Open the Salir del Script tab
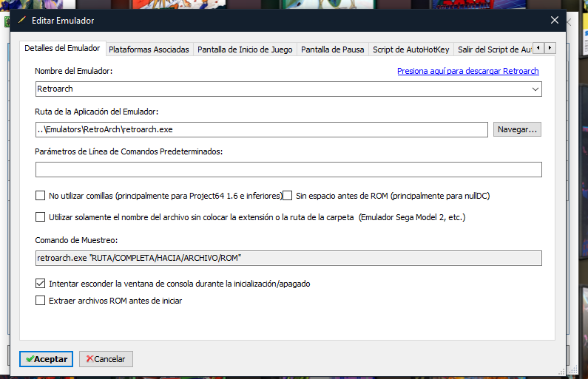 [x=493, y=49]
